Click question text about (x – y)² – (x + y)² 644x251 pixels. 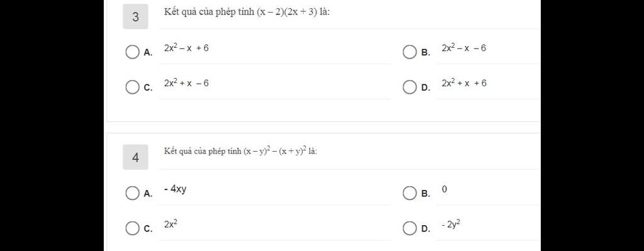pos(241,152)
